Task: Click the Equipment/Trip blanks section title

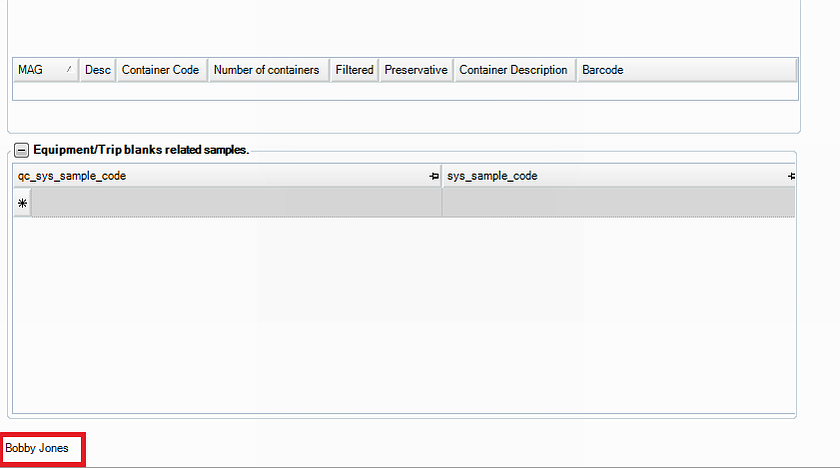Action: click(x=141, y=149)
